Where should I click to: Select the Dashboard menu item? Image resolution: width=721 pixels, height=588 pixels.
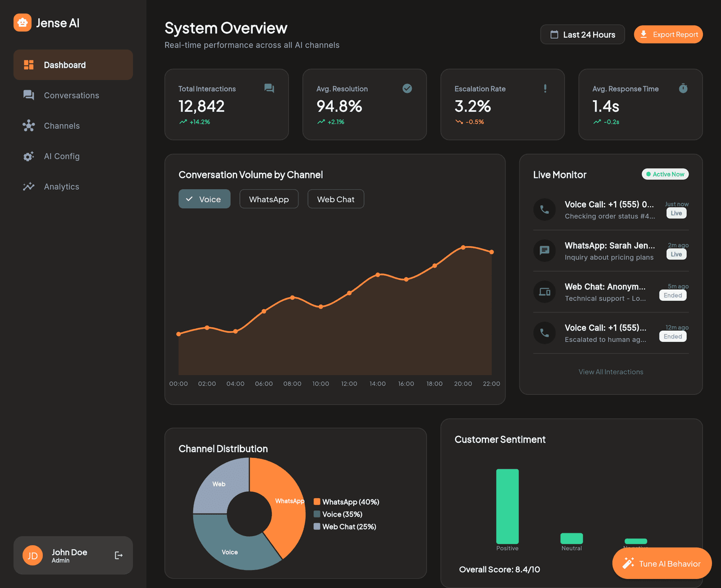[x=73, y=65]
